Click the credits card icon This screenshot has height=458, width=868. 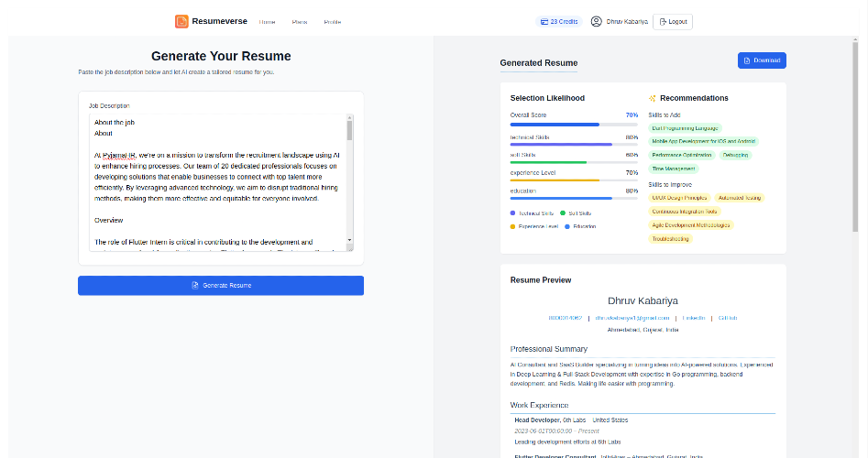544,22
